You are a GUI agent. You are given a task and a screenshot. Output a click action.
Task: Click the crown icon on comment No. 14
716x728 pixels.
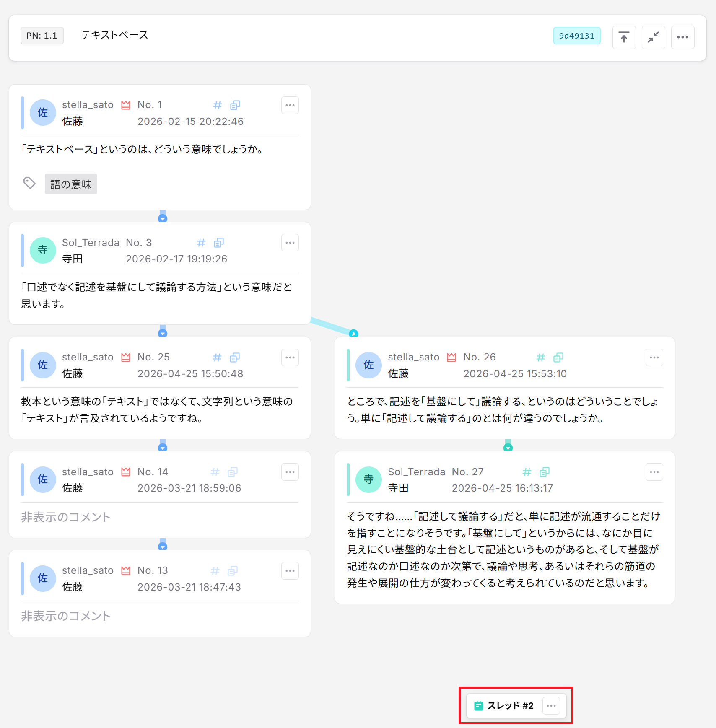[126, 472]
